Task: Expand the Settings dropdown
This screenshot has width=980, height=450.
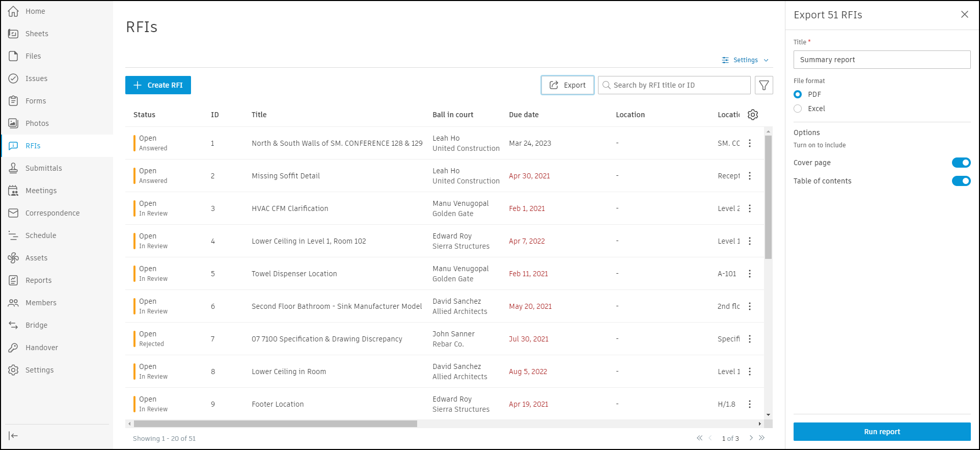Action: coord(745,60)
